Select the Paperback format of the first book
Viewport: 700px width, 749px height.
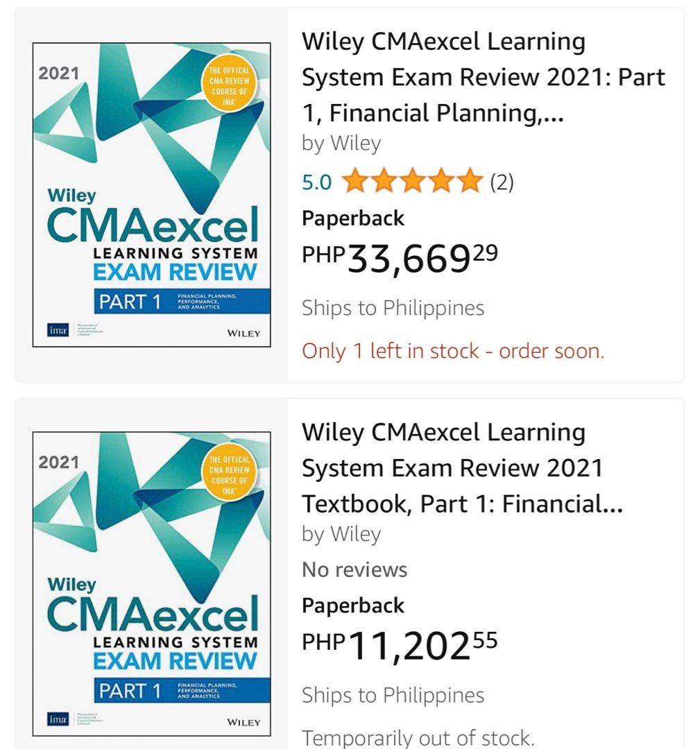pos(352,218)
